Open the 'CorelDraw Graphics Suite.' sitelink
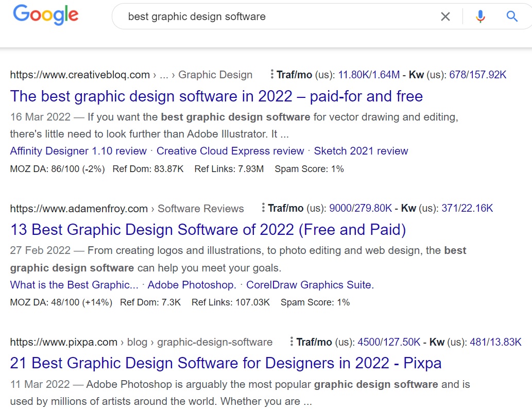The image size is (532, 409). pyautogui.click(x=310, y=285)
